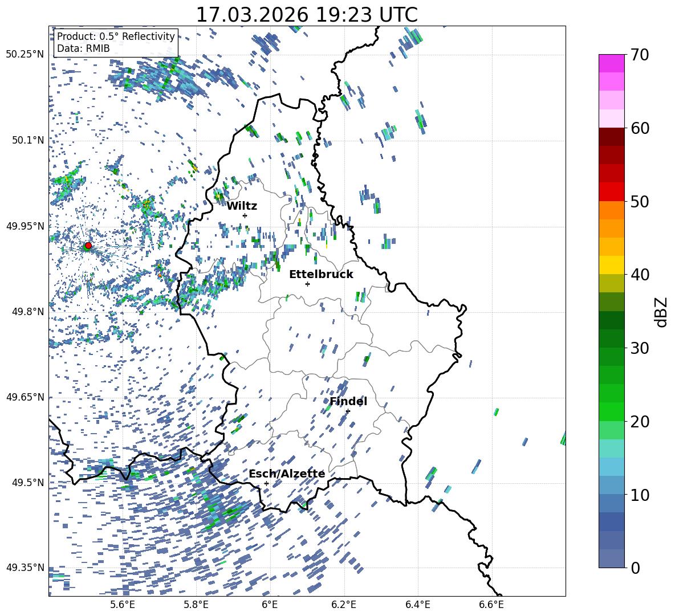Click the Esch/Alzette station cross marker

pos(266,483)
